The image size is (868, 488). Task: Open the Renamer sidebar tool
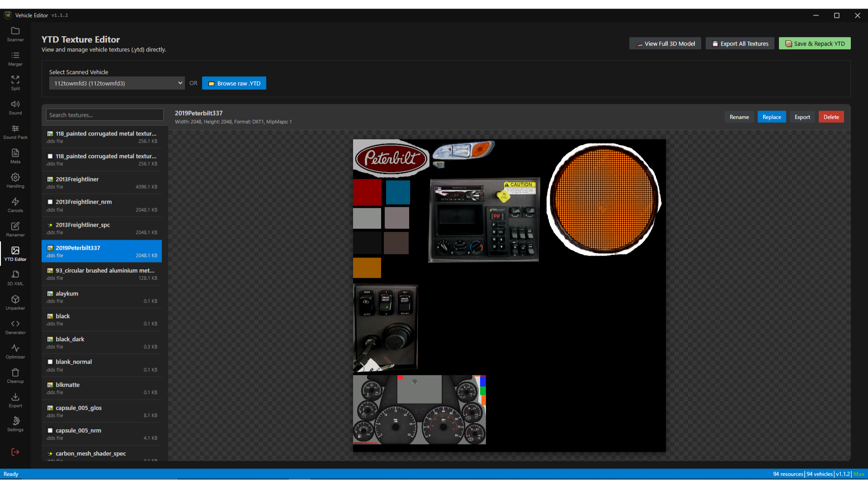pyautogui.click(x=15, y=230)
